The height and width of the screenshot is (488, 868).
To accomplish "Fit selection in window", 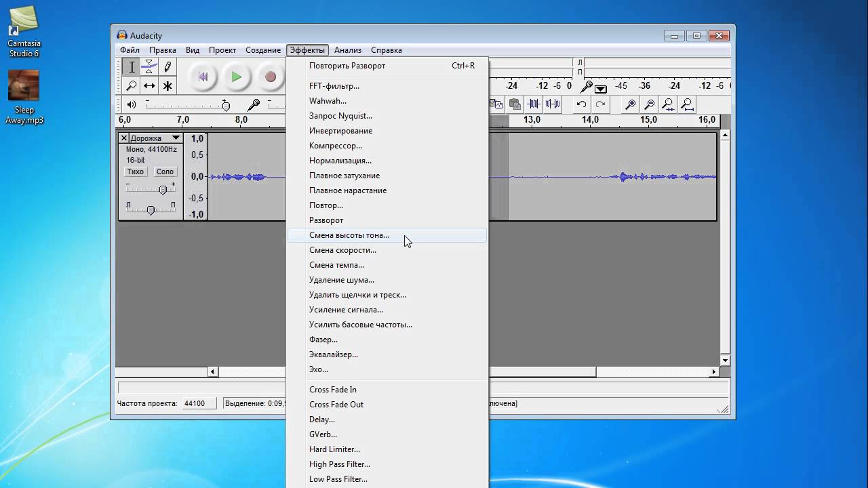I will [x=668, y=104].
